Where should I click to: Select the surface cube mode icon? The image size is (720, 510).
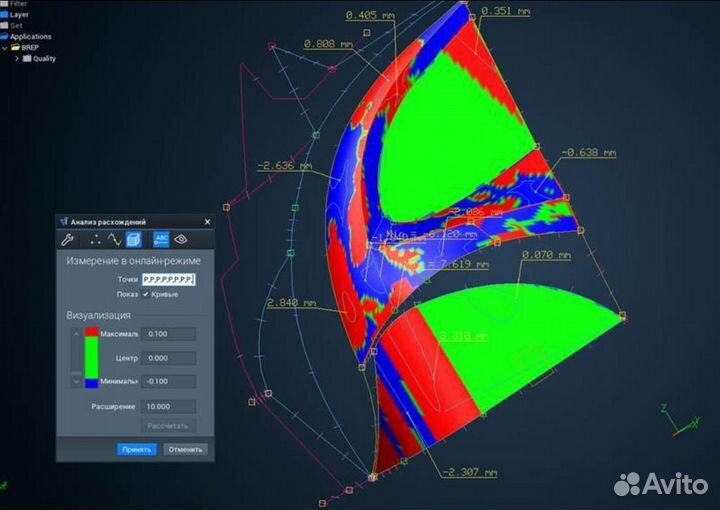coord(135,239)
